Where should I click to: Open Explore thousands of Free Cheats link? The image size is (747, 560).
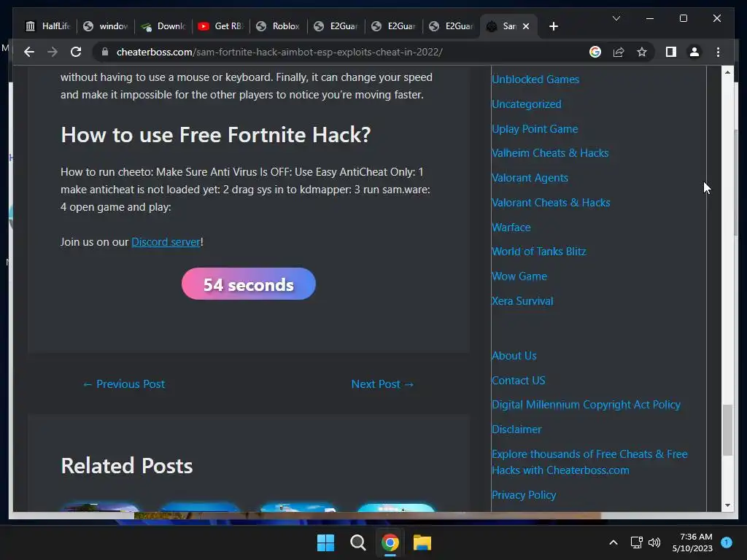(589, 462)
